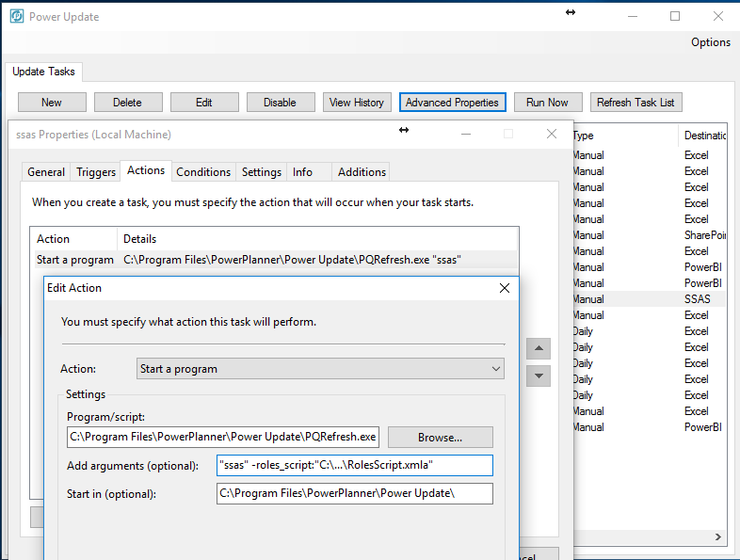Open View History

(357, 103)
